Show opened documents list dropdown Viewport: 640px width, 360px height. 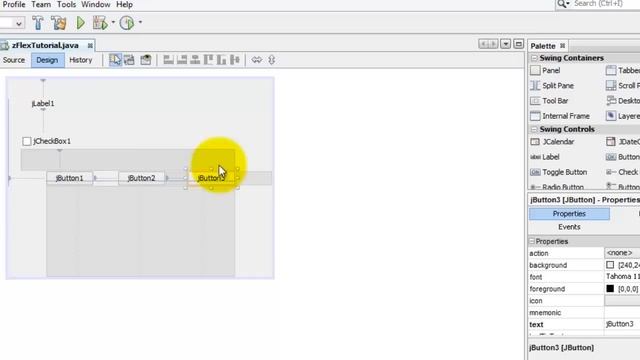click(505, 44)
